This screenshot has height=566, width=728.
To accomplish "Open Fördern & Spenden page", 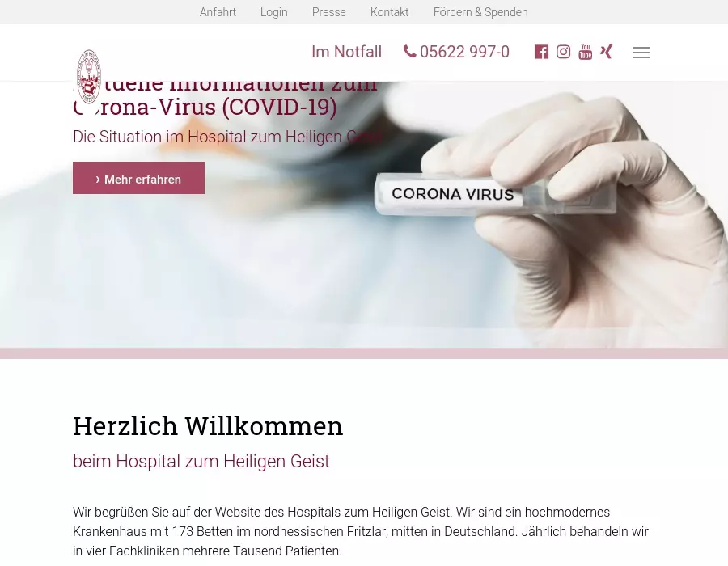I will point(480,12).
